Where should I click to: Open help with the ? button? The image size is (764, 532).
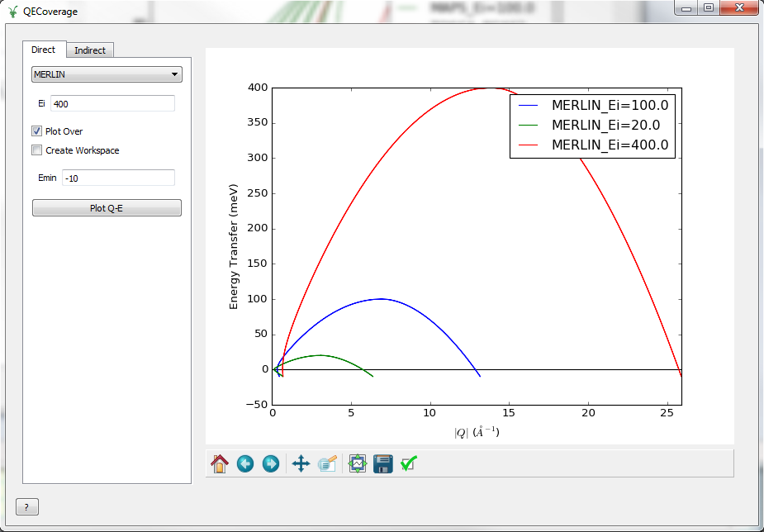pyautogui.click(x=26, y=507)
